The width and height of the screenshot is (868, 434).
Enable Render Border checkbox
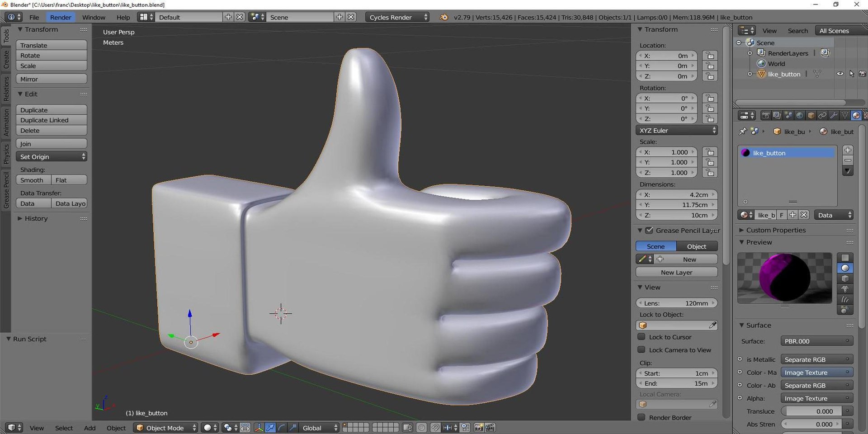click(641, 417)
